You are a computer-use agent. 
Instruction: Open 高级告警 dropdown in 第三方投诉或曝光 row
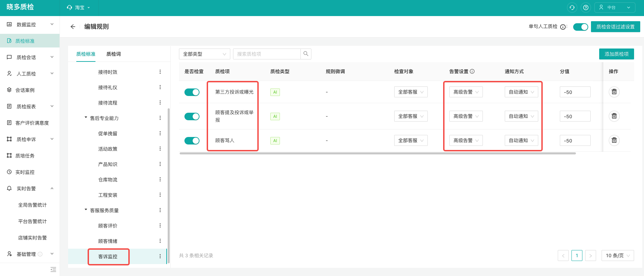tap(466, 92)
